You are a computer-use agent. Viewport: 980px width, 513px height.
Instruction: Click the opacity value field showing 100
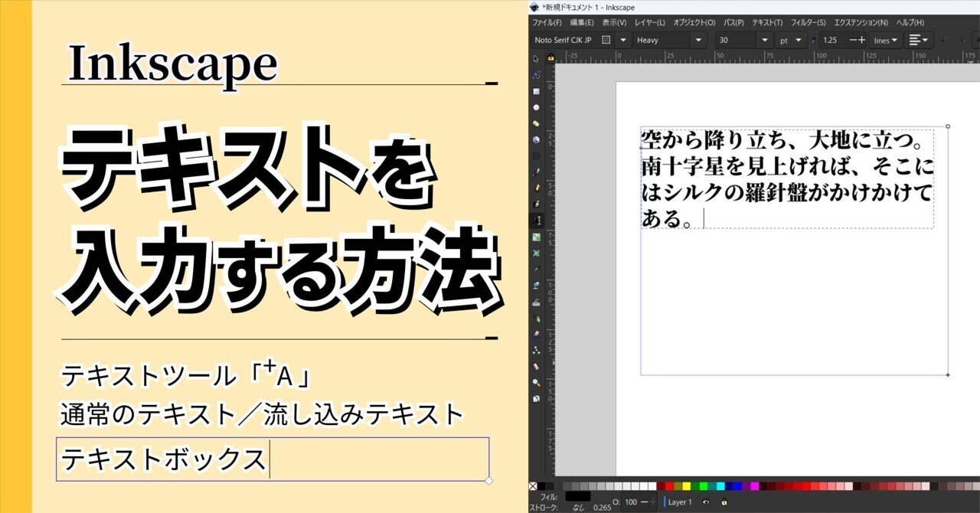[x=631, y=502]
